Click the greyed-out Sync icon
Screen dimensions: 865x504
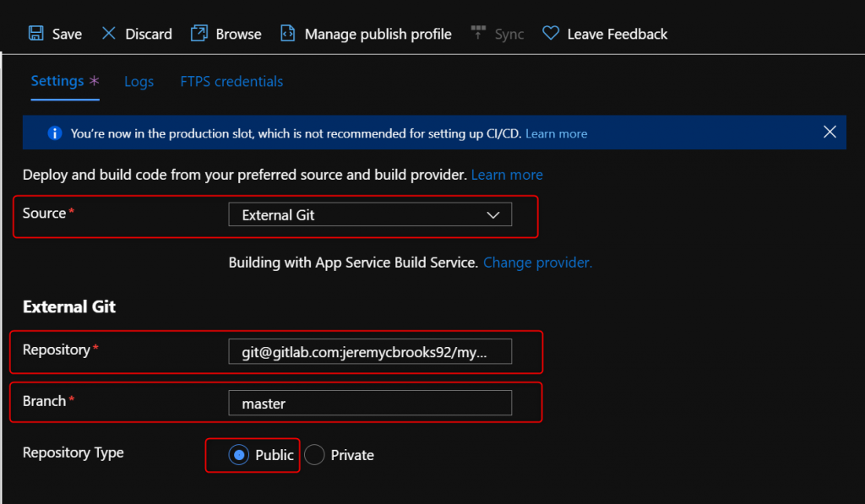coord(478,33)
